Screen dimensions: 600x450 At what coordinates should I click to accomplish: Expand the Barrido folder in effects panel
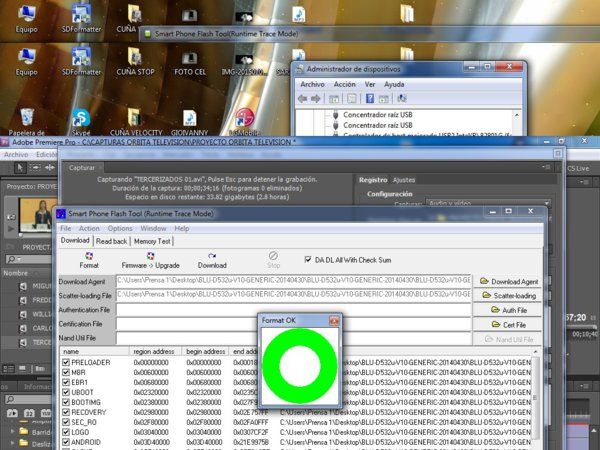point(13,432)
